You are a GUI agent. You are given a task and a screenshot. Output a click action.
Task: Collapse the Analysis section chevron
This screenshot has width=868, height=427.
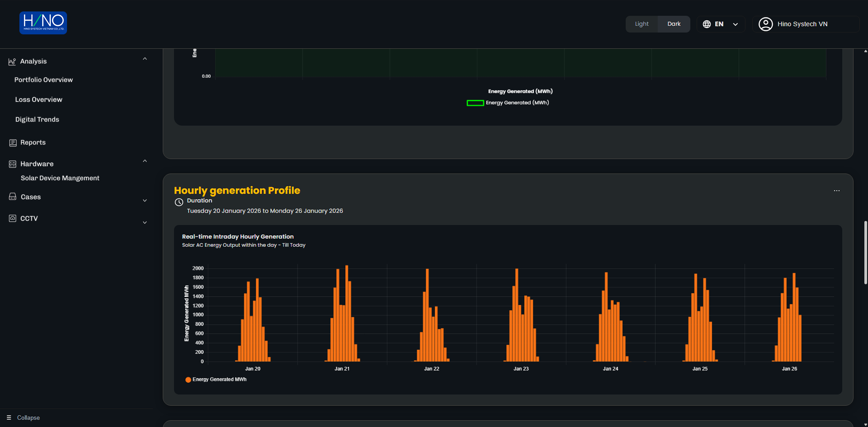(145, 59)
